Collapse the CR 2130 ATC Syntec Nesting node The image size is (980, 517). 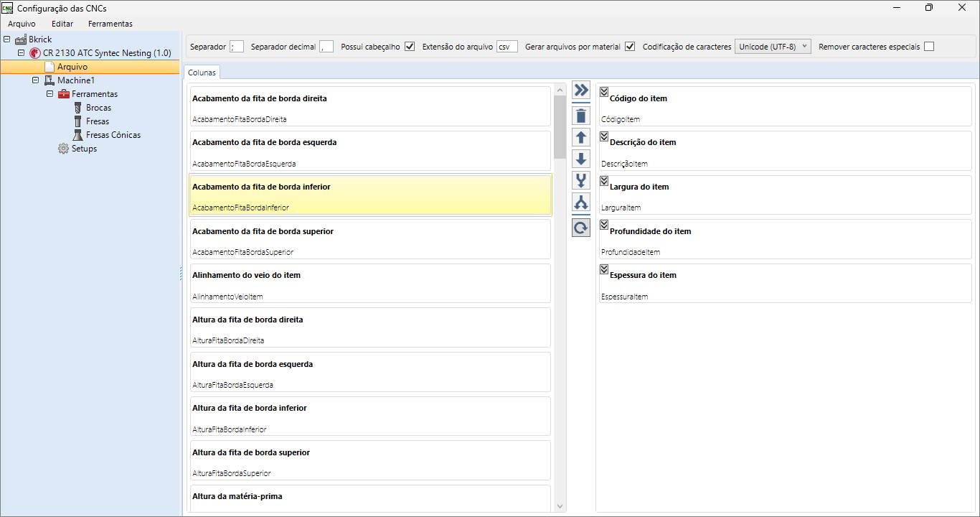click(x=22, y=53)
